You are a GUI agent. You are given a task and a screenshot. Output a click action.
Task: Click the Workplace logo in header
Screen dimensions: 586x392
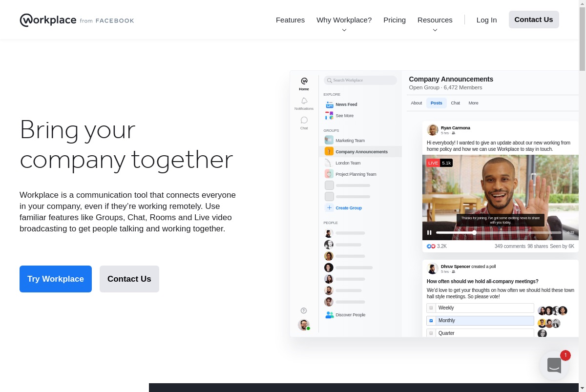77,20
